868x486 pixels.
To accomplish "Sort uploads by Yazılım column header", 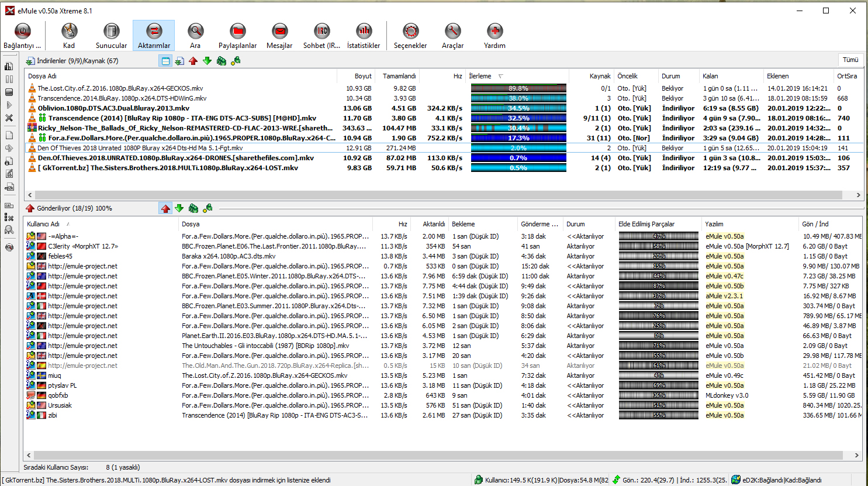I will (751, 224).
